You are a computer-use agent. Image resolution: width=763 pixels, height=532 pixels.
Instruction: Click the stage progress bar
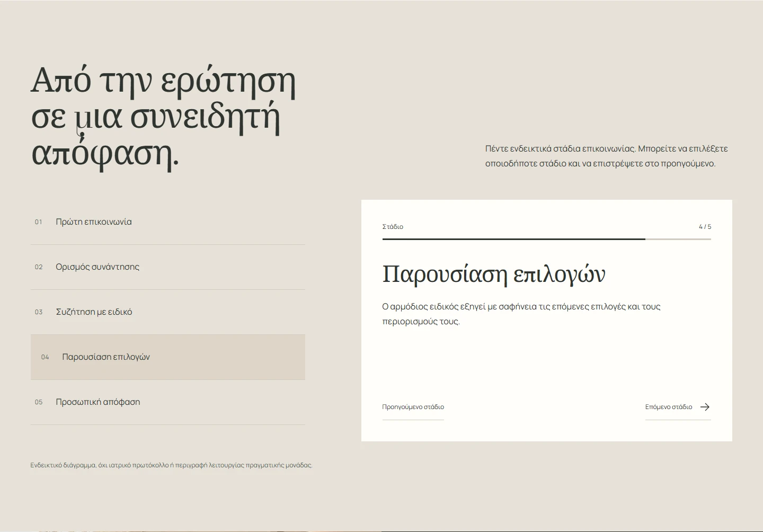(x=546, y=239)
